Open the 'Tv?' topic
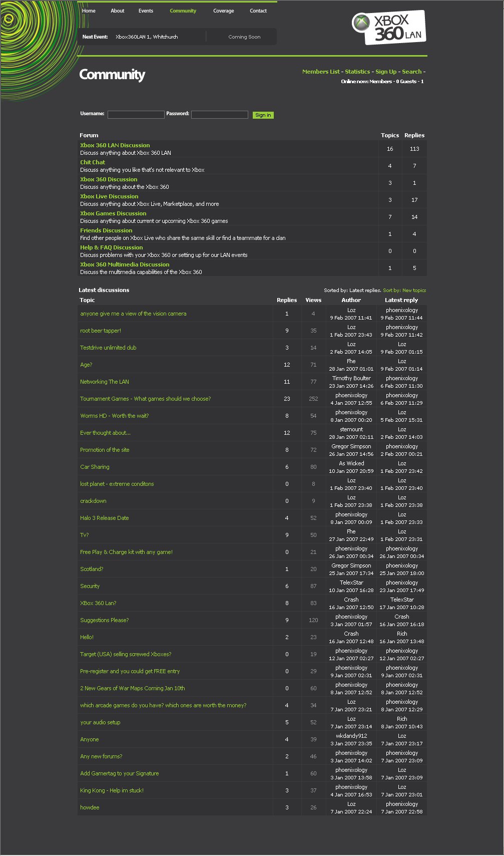The height and width of the screenshot is (856, 504). point(85,535)
